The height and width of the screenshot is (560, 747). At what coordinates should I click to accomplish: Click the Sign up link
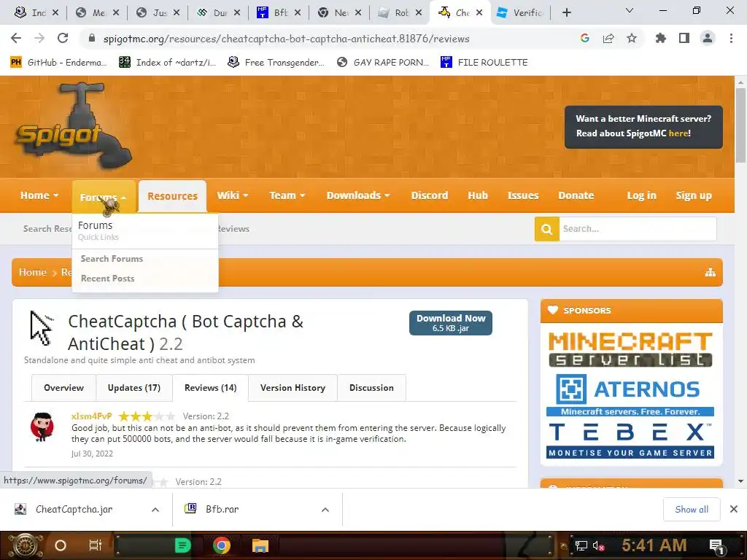694,195
